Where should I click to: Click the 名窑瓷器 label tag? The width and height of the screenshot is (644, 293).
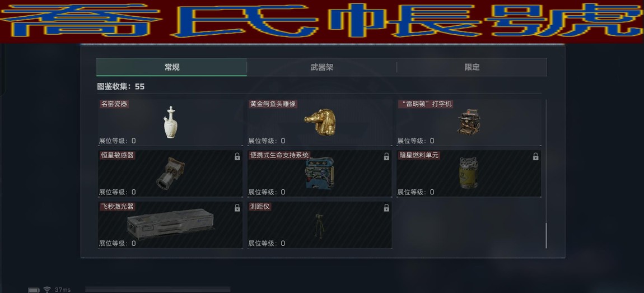114,104
